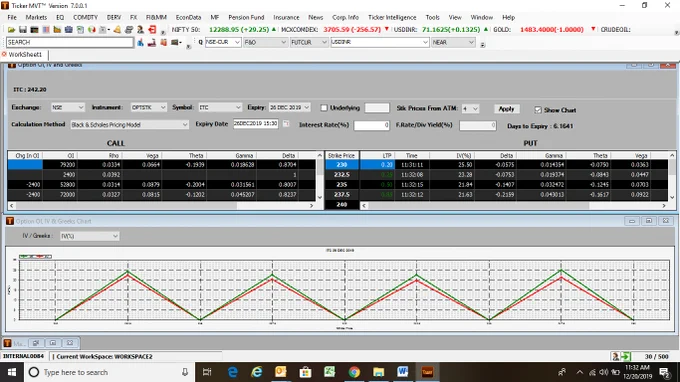Click the bar chart icon in toolbar
This screenshot has width=680, height=382.
click(57, 29)
